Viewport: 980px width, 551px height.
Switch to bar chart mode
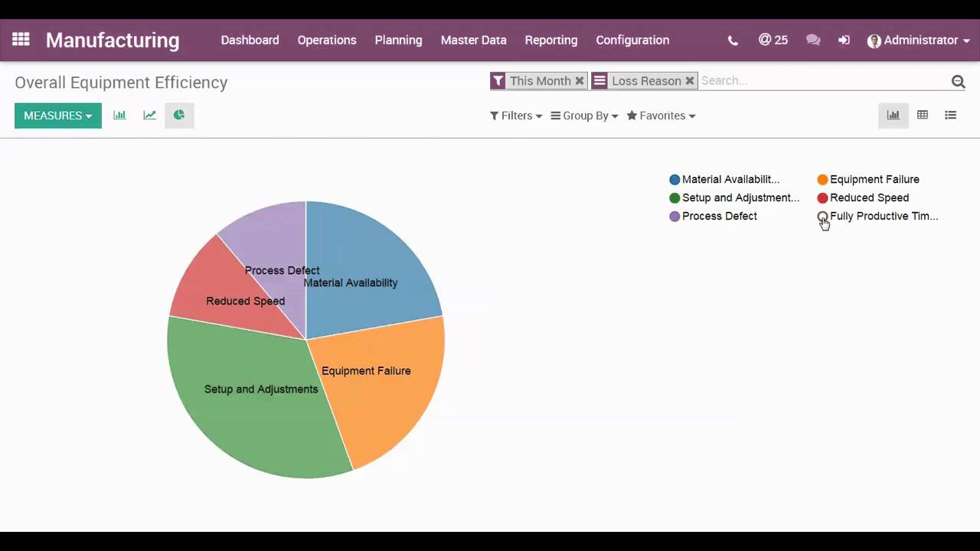point(119,116)
